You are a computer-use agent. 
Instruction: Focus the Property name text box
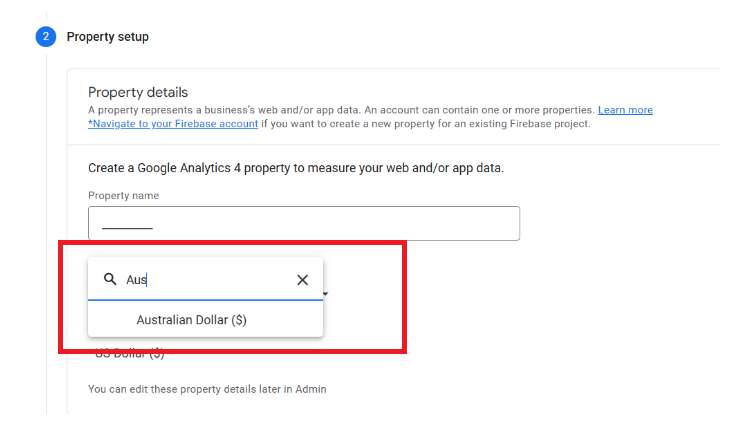[304, 223]
